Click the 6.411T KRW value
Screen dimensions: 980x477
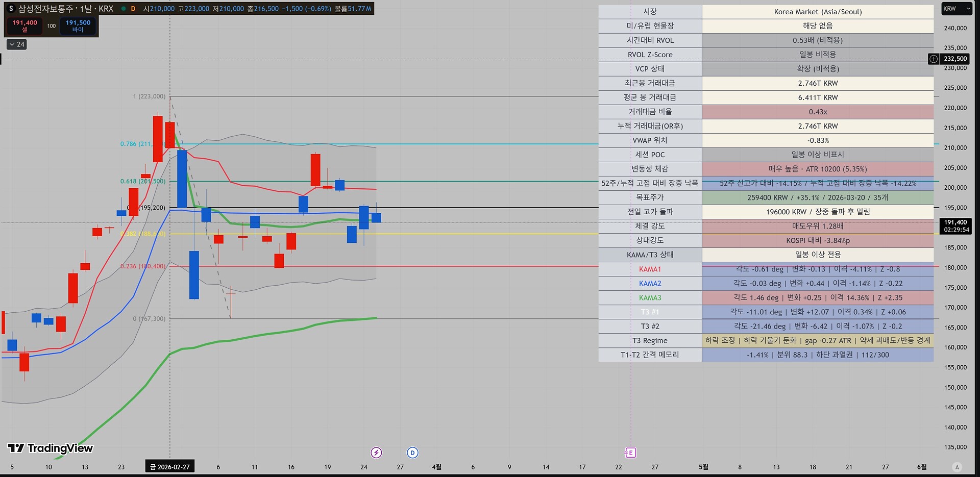[x=818, y=97]
